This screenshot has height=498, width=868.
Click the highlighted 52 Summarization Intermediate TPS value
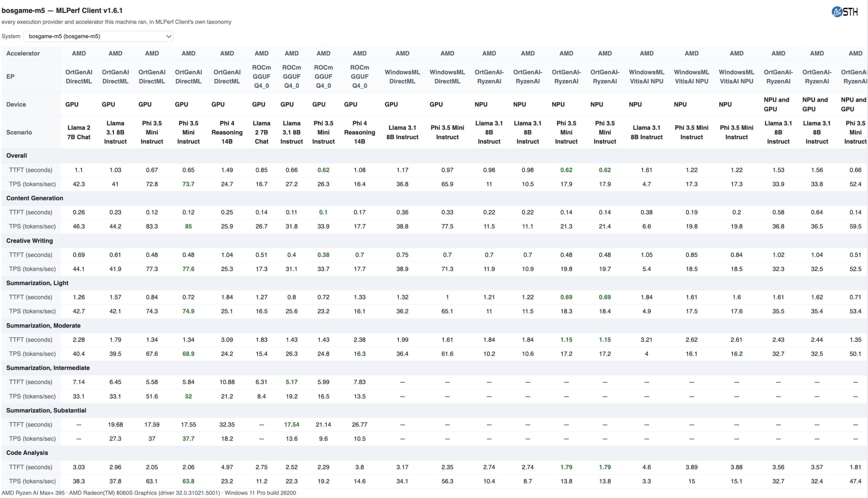[x=188, y=396]
